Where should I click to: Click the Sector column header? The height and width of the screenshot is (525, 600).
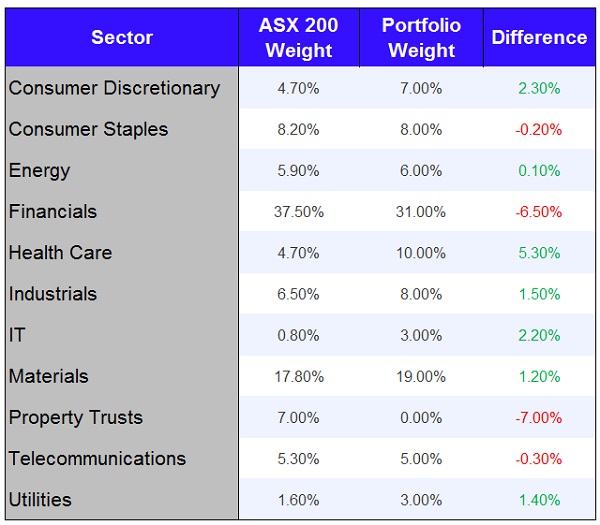tap(121, 38)
